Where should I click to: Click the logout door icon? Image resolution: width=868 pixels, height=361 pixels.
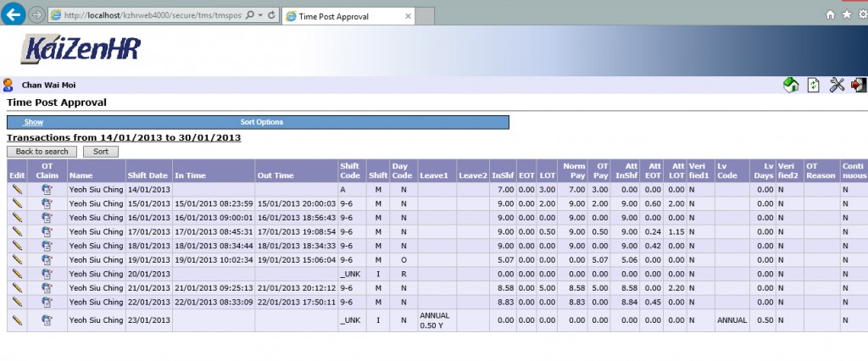(x=858, y=85)
